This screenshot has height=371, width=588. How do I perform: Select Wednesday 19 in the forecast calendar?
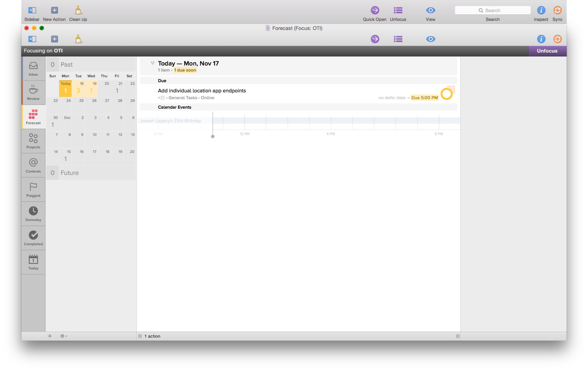click(91, 88)
